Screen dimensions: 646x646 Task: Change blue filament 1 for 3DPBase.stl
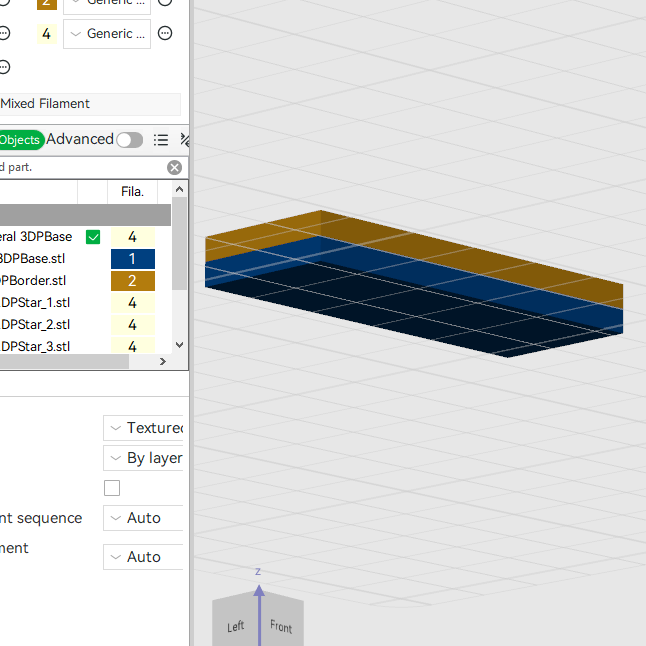coord(133,259)
